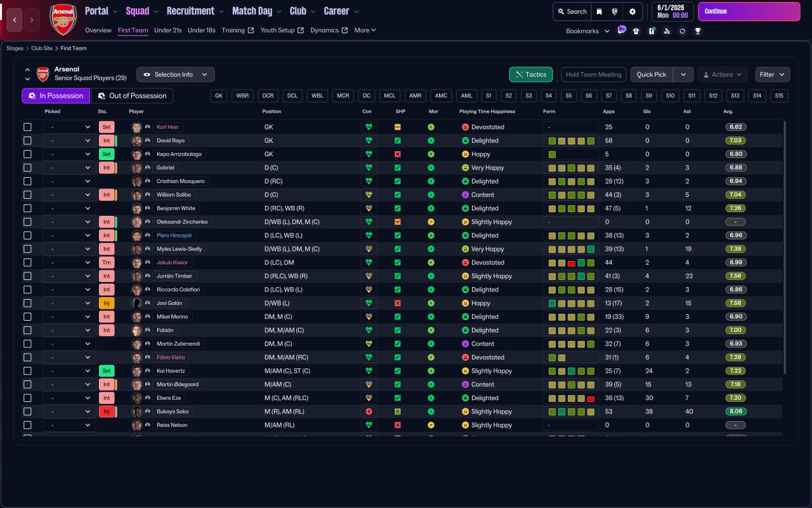
Task: Open the Quick Pick arrow dropdown
Action: [x=683, y=74]
